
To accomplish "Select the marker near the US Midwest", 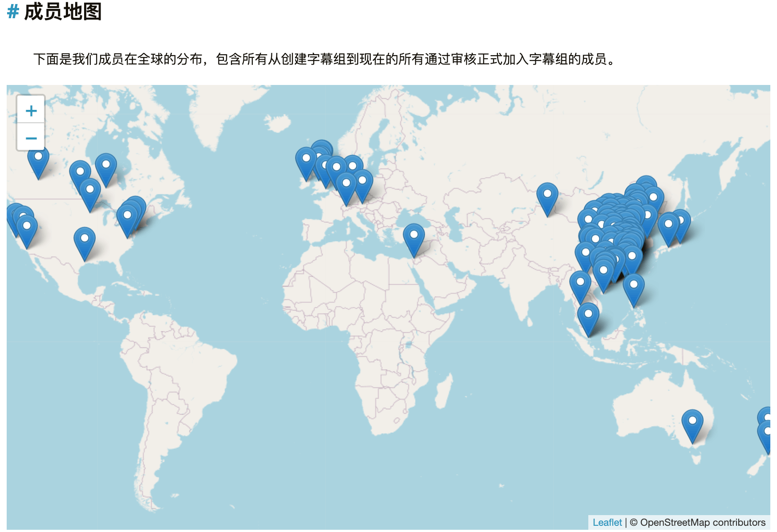I will click(x=90, y=193).
